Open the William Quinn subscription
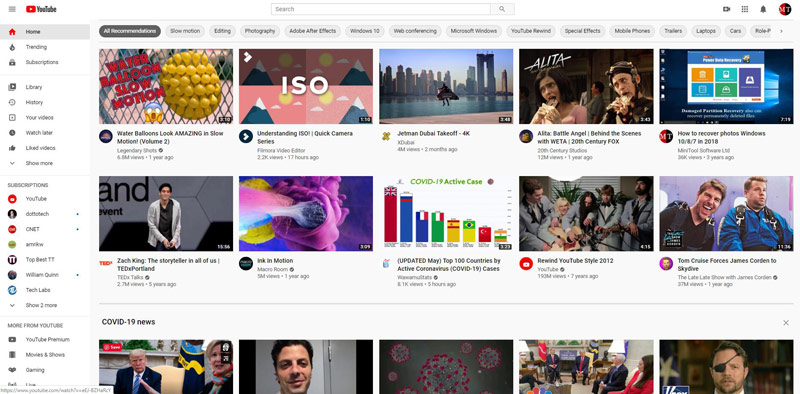This screenshot has width=800, height=394. [45, 275]
